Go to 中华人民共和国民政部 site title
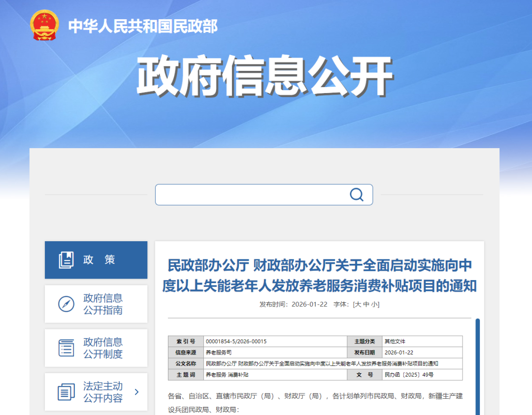The height and width of the screenshot is (415, 532). click(x=143, y=26)
